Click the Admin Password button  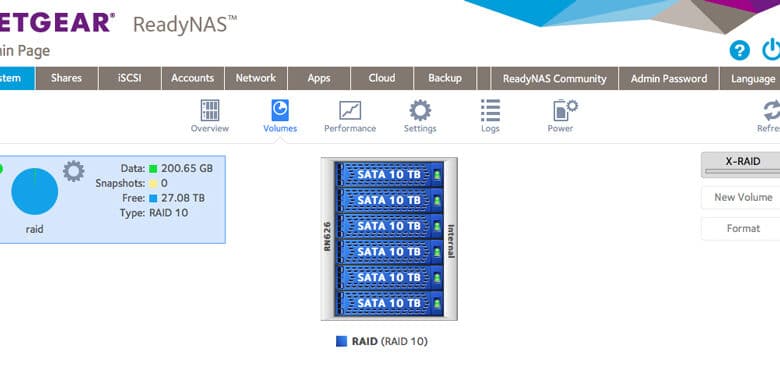[669, 79]
